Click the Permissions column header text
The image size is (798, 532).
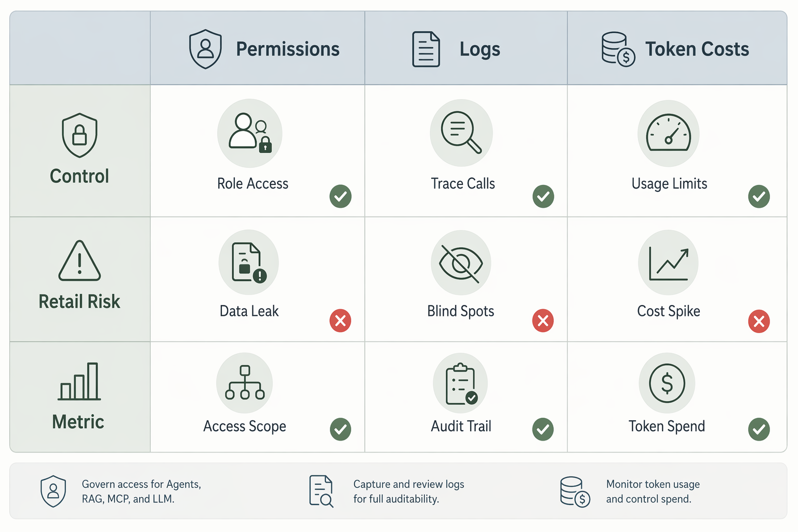(288, 49)
